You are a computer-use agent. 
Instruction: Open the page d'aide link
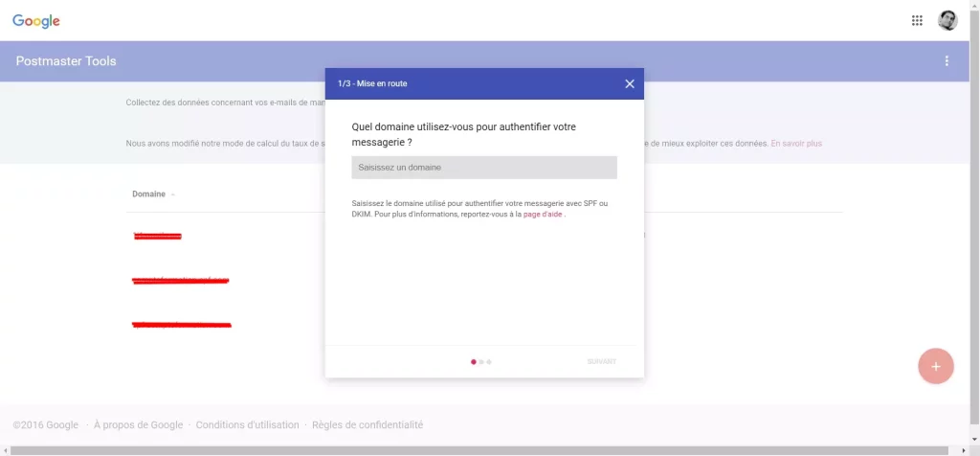[543, 214]
